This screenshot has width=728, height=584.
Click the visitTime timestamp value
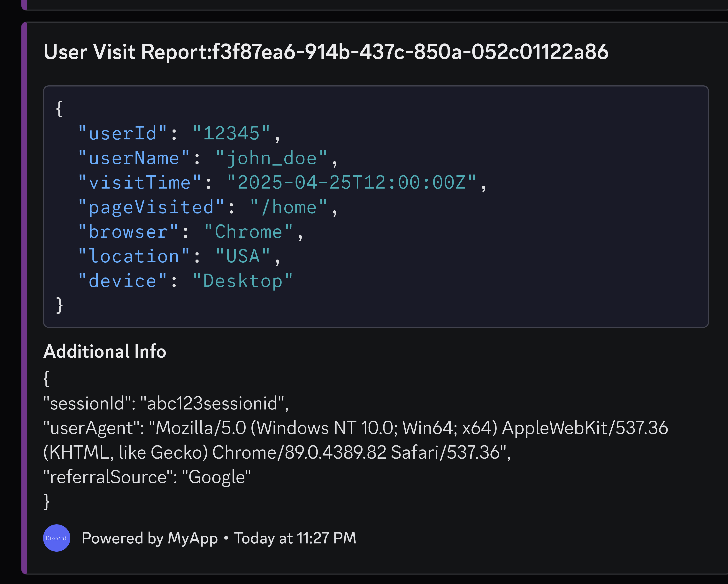pyautogui.click(x=352, y=182)
